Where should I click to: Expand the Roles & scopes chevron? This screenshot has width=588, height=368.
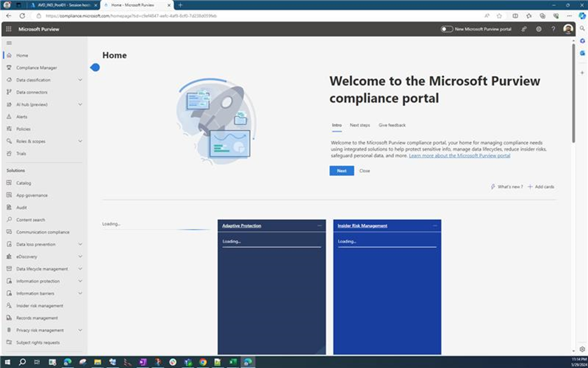click(x=80, y=141)
